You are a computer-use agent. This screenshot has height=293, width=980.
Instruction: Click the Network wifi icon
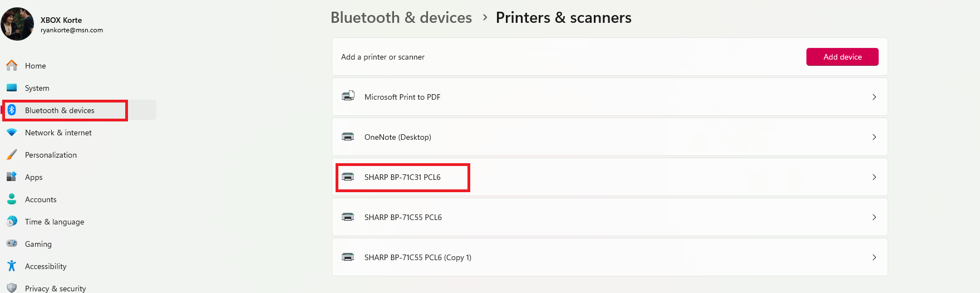tap(12, 133)
